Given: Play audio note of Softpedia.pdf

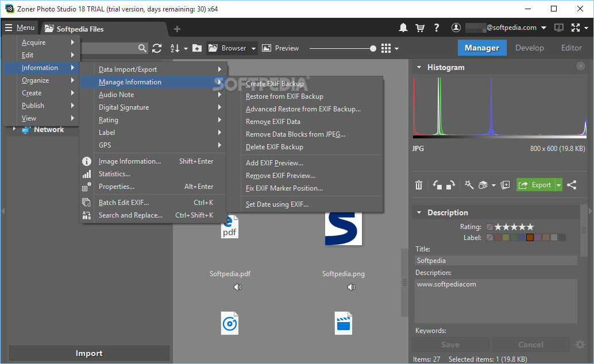Looking at the screenshot, I should point(237,287).
